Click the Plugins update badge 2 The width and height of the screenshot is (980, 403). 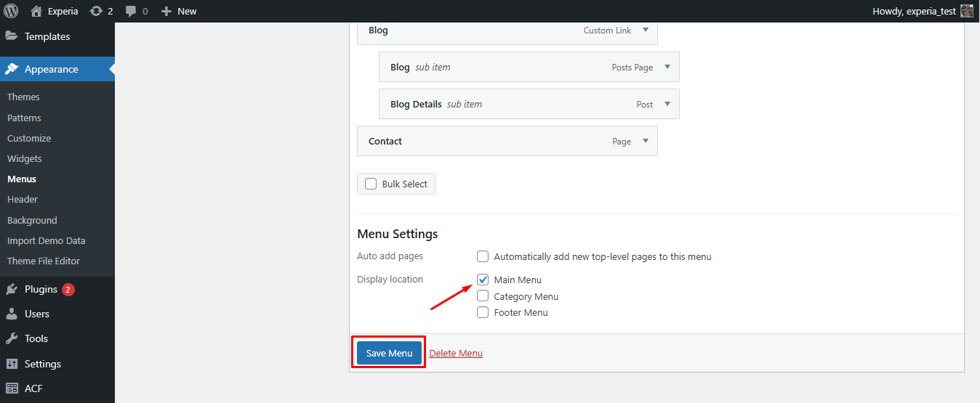(68, 289)
